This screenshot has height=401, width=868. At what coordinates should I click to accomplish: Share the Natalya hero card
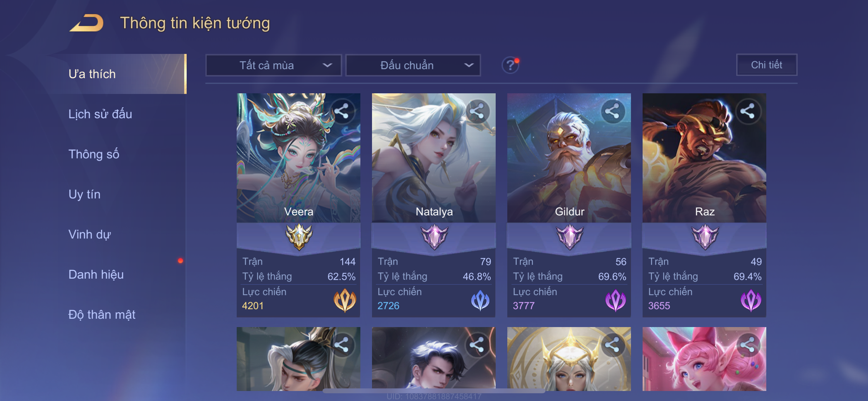tap(477, 111)
